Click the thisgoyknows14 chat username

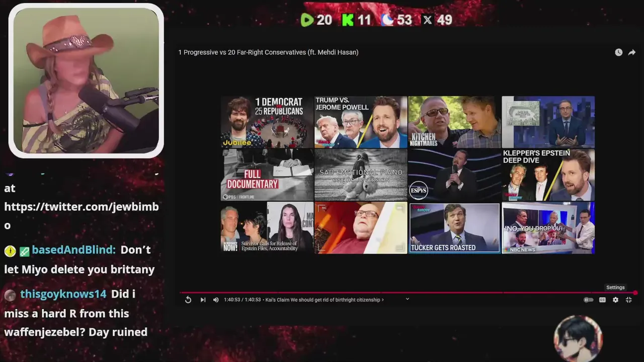(x=63, y=294)
